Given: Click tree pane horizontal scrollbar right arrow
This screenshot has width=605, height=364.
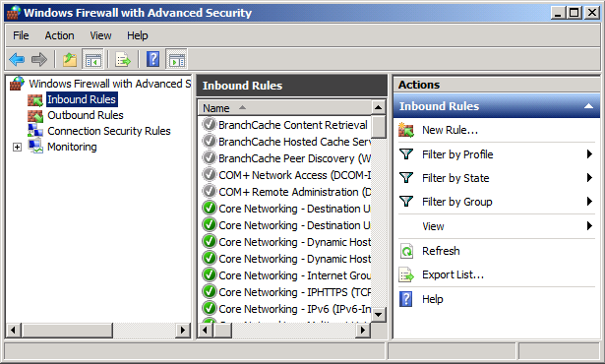Looking at the screenshot, I should tap(183, 330).
